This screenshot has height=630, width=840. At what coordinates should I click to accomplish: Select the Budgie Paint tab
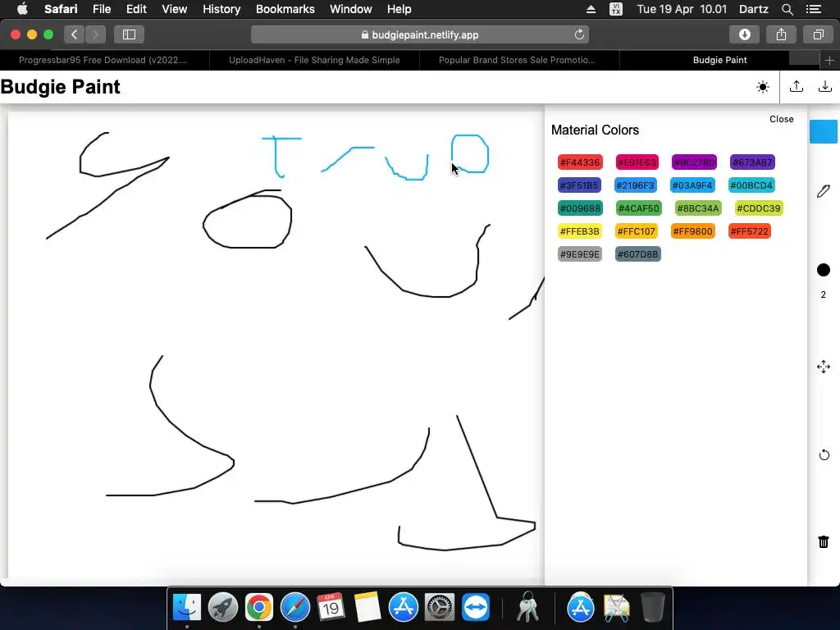[x=719, y=60]
